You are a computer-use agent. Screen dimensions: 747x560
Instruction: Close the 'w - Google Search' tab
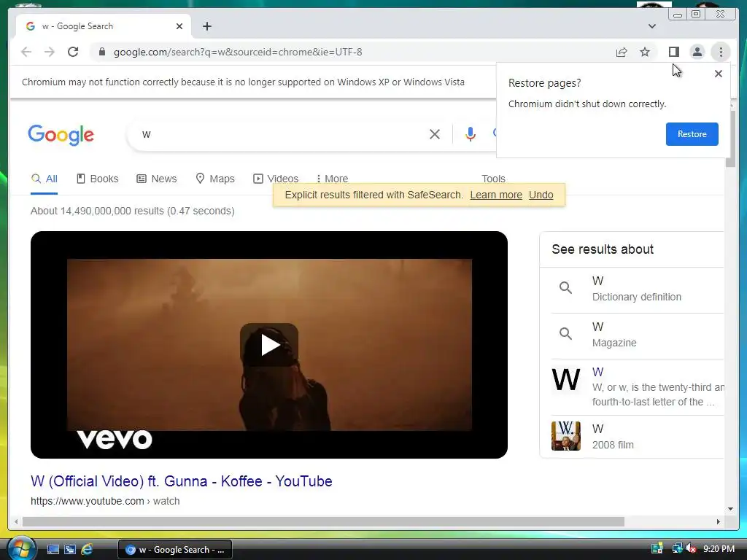179,26
